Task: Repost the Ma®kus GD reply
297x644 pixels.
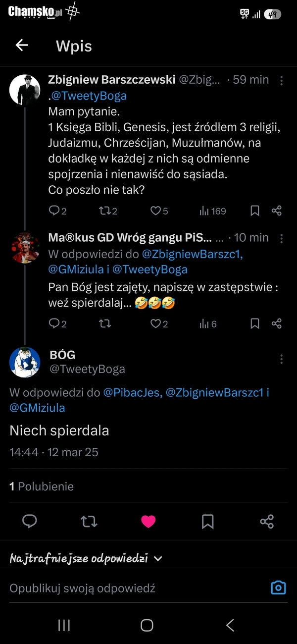Action: [105, 323]
